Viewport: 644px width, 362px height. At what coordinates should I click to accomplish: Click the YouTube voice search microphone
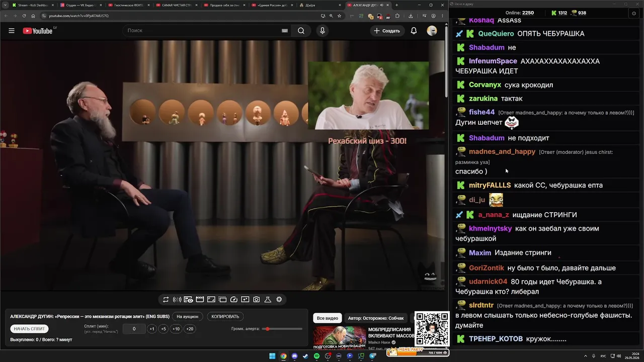(x=323, y=31)
